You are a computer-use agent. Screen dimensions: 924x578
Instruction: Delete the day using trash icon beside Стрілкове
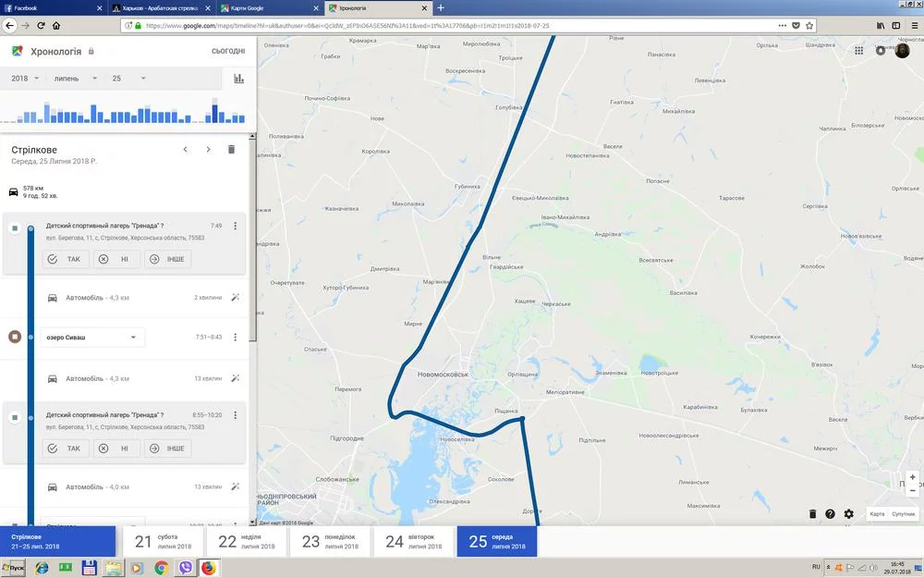pos(231,150)
